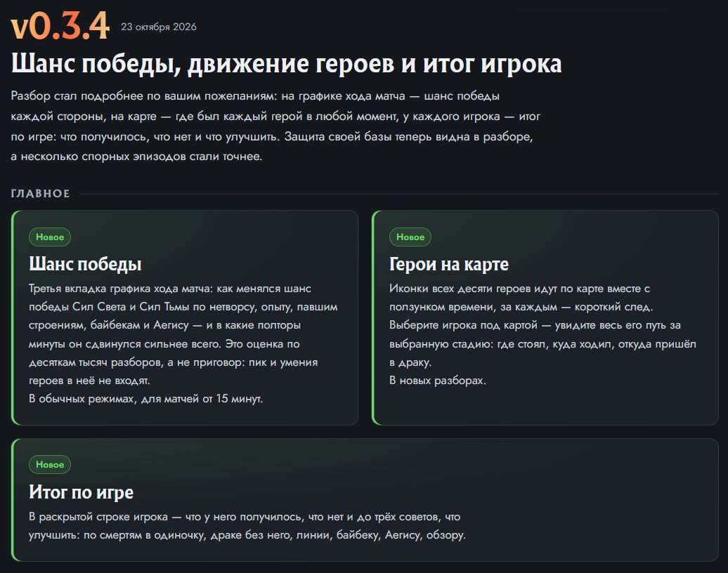
Task: Click the description beginning В раскрытой строке игрока
Action: (x=247, y=526)
